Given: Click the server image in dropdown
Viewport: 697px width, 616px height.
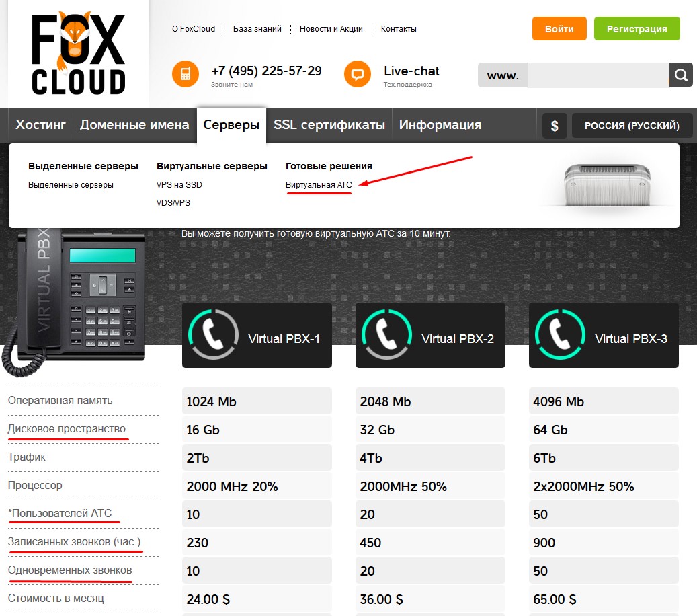Looking at the screenshot, I should tap(607, 185).
